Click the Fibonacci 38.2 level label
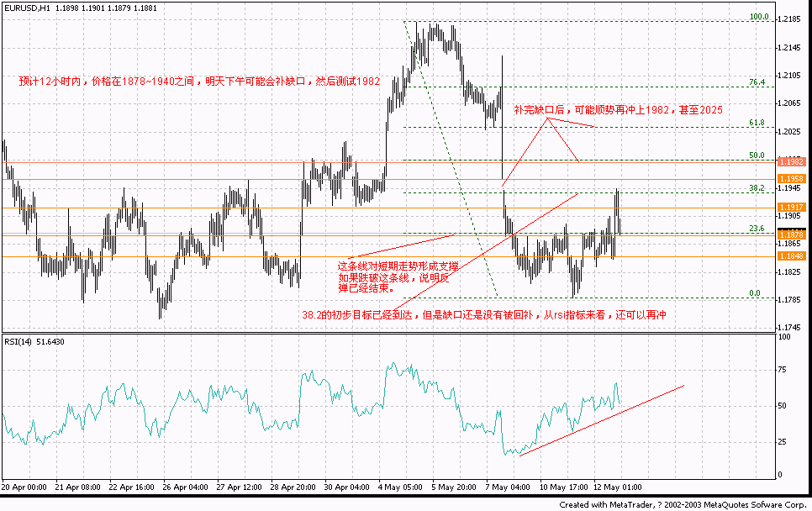 (757, 188)
